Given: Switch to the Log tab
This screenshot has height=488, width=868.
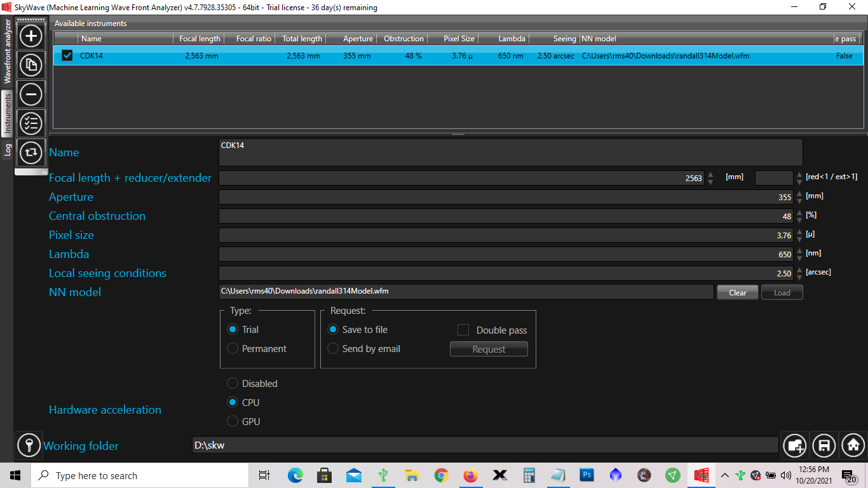Looking at the screenshot, I should (8, 150).
